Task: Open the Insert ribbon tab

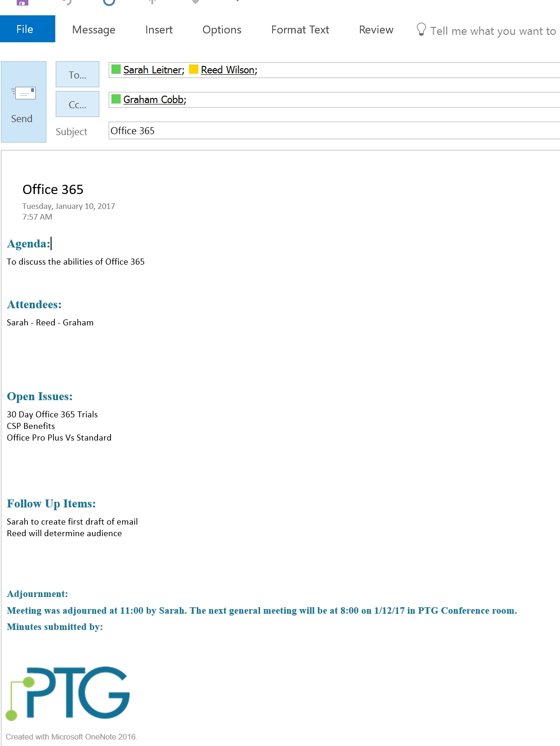Action: 159,30
